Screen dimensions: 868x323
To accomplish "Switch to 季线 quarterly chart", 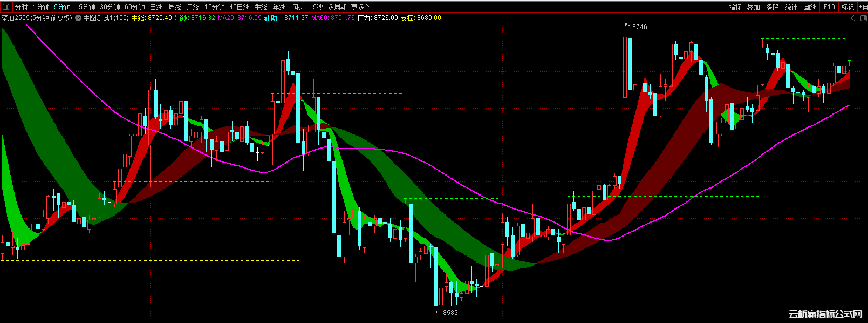I will click(x=261, y=7).
